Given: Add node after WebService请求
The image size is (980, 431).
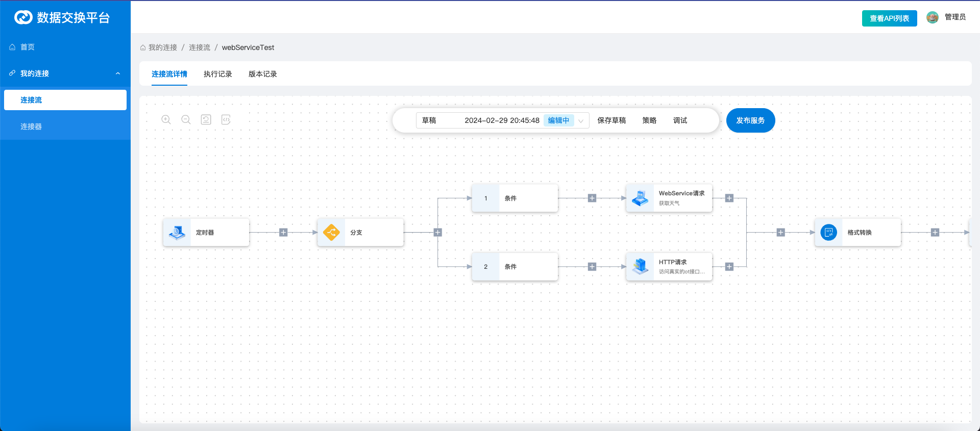Looking at the screenshot, I should (x=729, y=198).
